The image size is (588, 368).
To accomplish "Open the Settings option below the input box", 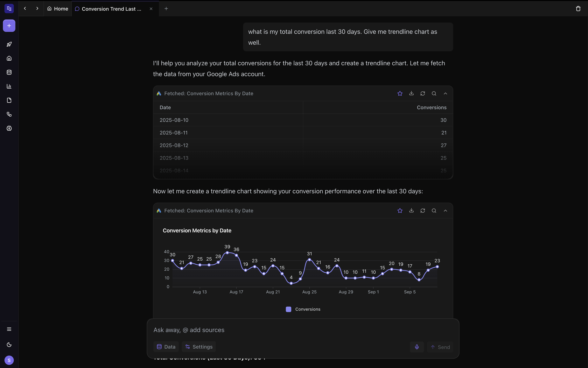I will (199, 347).
